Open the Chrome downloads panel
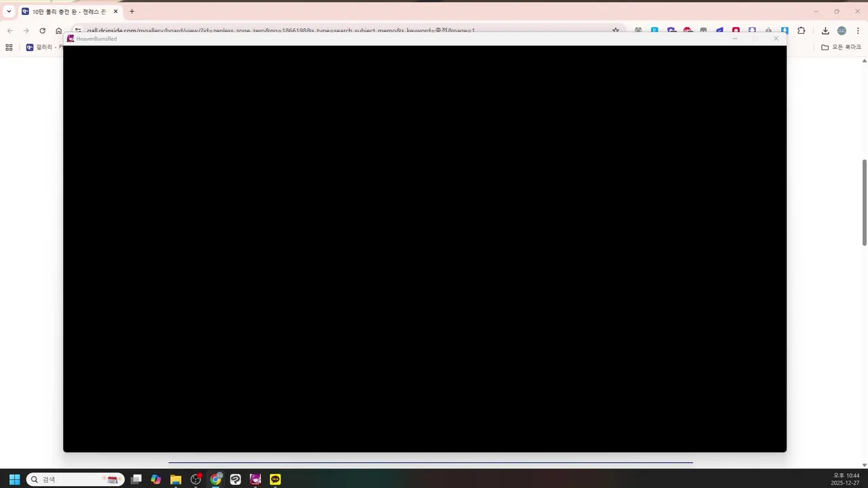The image size is (868, 488). point(825,30)
